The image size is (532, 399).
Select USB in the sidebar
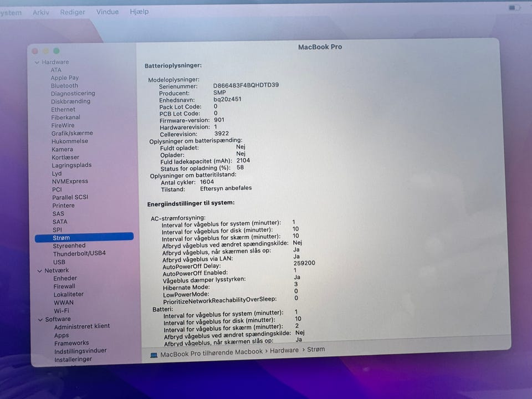click(59, 262)
